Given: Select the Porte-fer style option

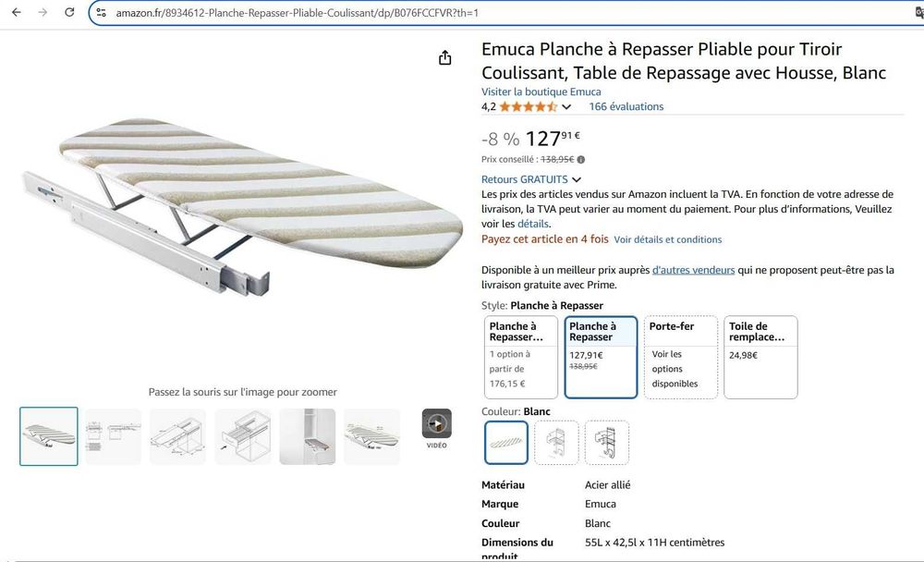Looking at the screenshot, I should [x=681, y=357].
